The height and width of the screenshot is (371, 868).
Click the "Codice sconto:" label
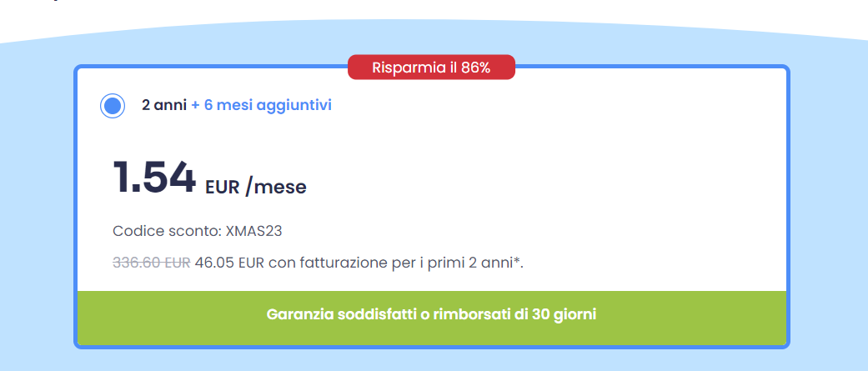point(167,230)
